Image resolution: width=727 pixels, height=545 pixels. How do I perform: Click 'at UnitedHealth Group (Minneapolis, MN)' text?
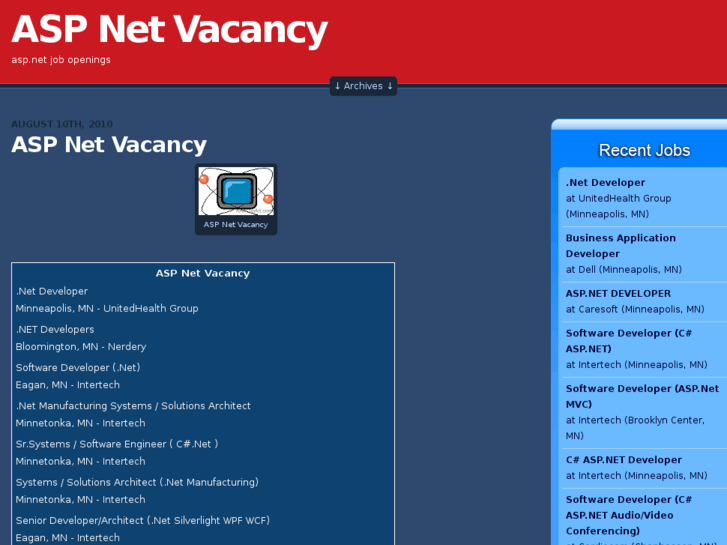(x=618, y=206)
